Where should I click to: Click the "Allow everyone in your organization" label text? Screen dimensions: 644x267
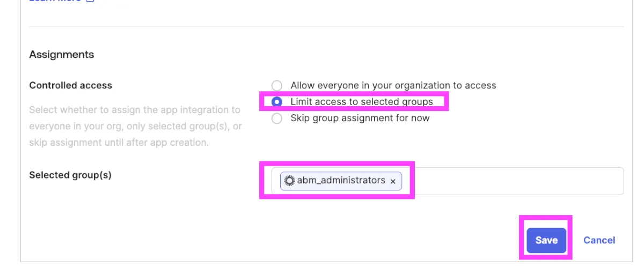click(393, 86)
